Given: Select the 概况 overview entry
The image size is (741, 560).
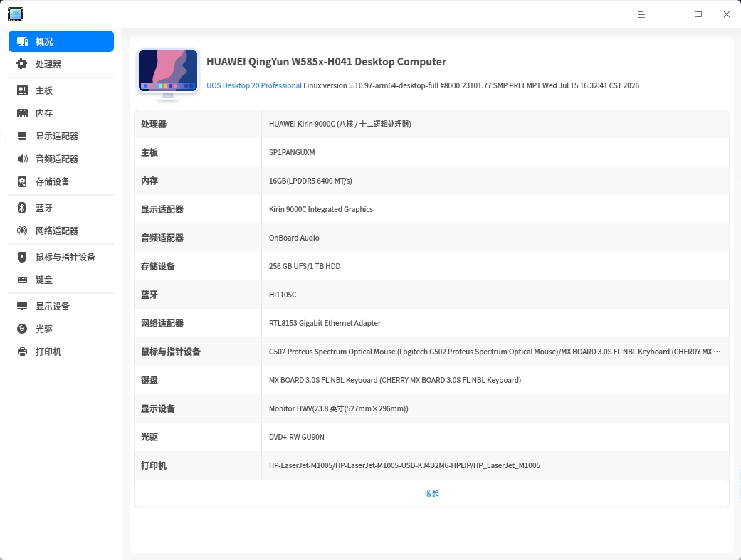Looking at the screenshot, I should click(x=61, y=41).
